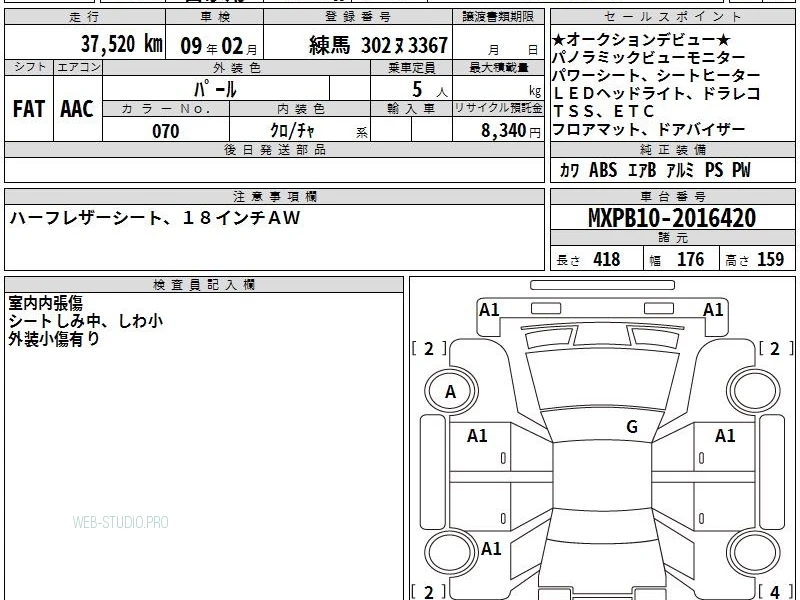Image resolution: width=800 pixels, height=600 pixels.
Task: Select the interior color クロ/チャ
Action: pos(292,131)
